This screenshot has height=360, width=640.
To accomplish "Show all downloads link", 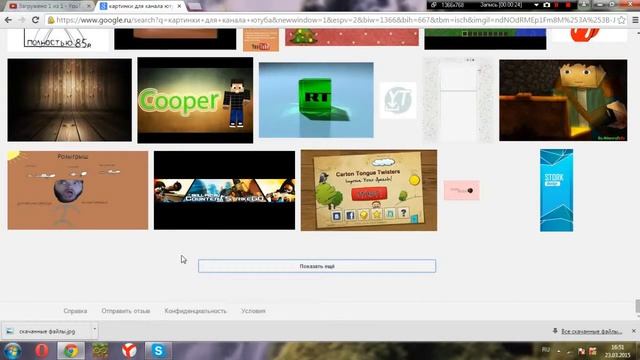I will [591, 331].
